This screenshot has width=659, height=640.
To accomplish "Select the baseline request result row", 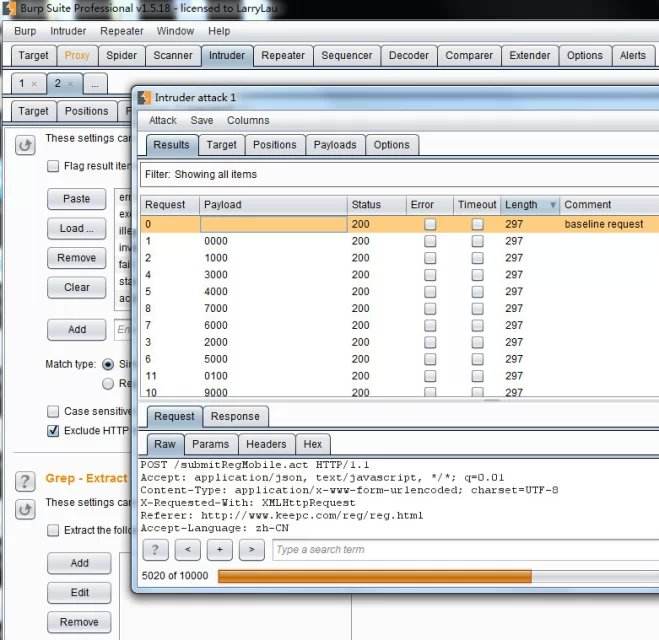I will [x=399, y=224].
